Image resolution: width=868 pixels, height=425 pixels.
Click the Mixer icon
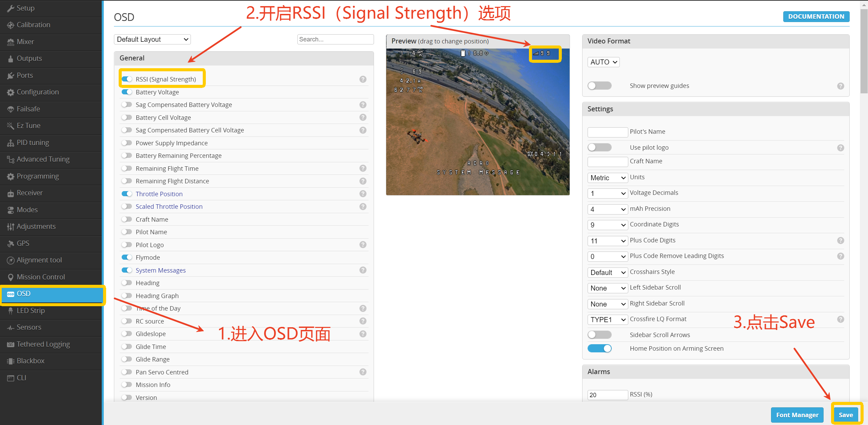coord(11,42)
